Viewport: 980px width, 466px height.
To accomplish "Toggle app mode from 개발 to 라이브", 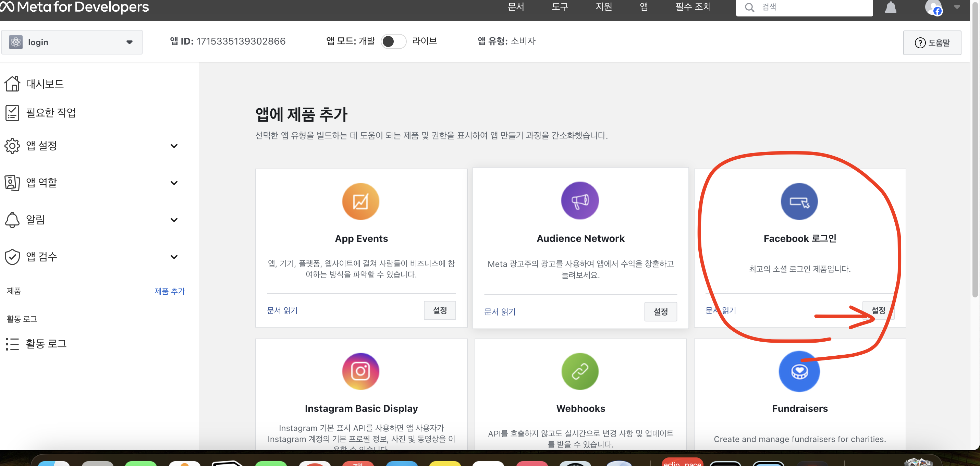I will [x=393, y=41].
